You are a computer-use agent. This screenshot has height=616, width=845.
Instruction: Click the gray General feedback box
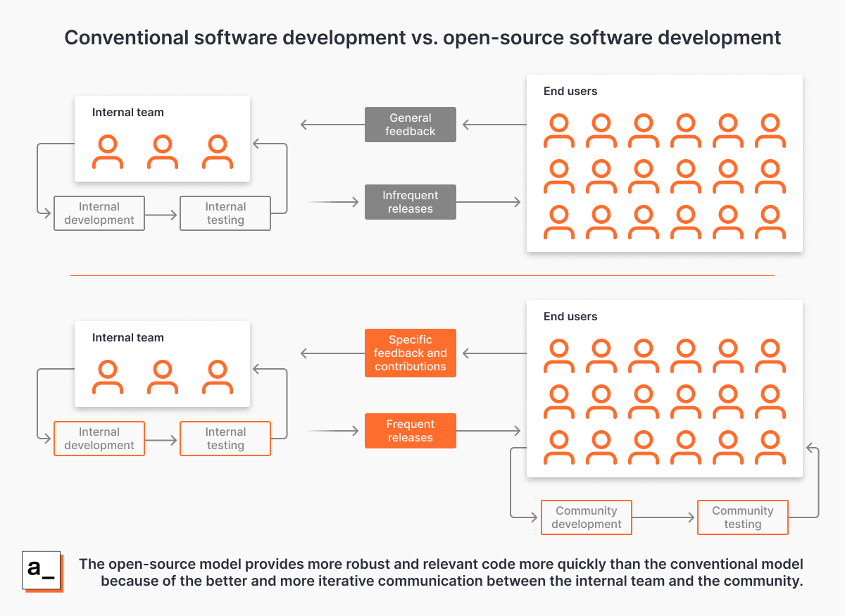(410, 125)
